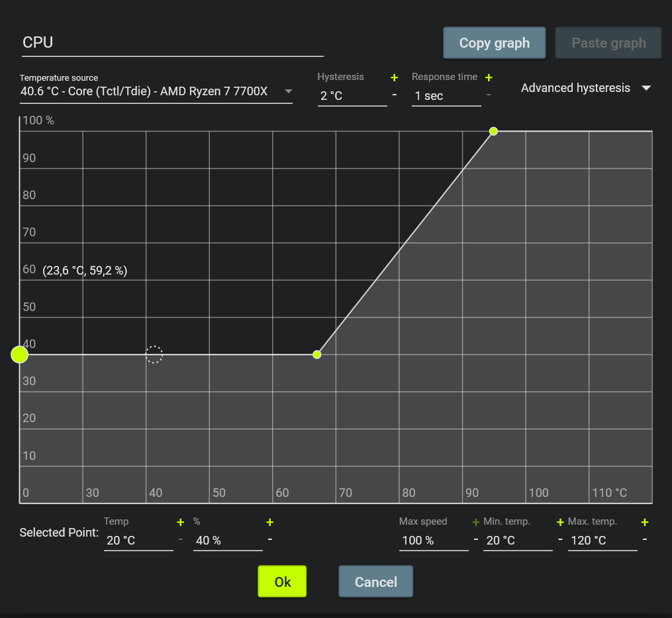Click the 100 % axis label
The image size is (672, 618).
click(38, 120)
